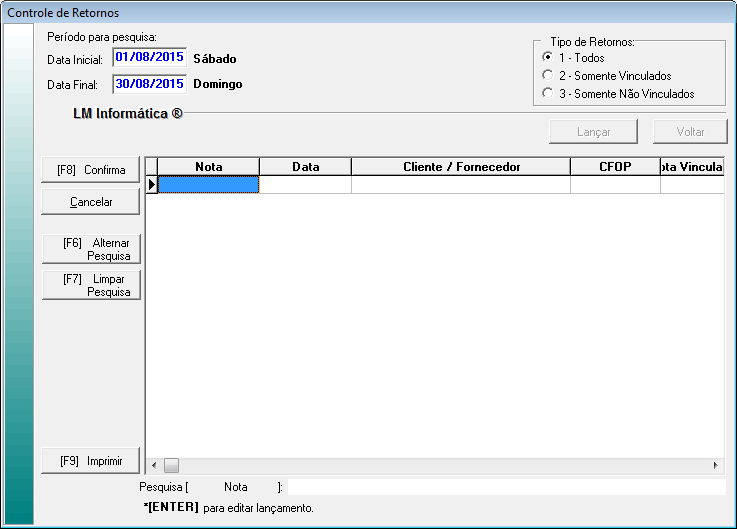Choose '3 - Somente Não Vinculados' option
737x529 pixels.
pyautogui.click(x=547, y=94)
